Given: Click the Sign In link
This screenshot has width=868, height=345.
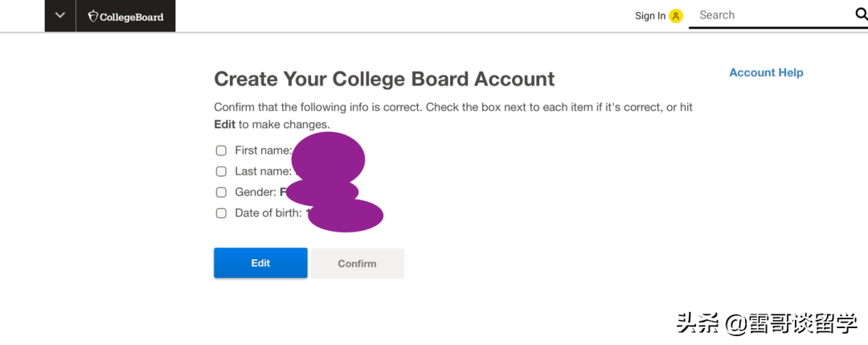Looking at the screenshot, I should click(x=649, y=16).
